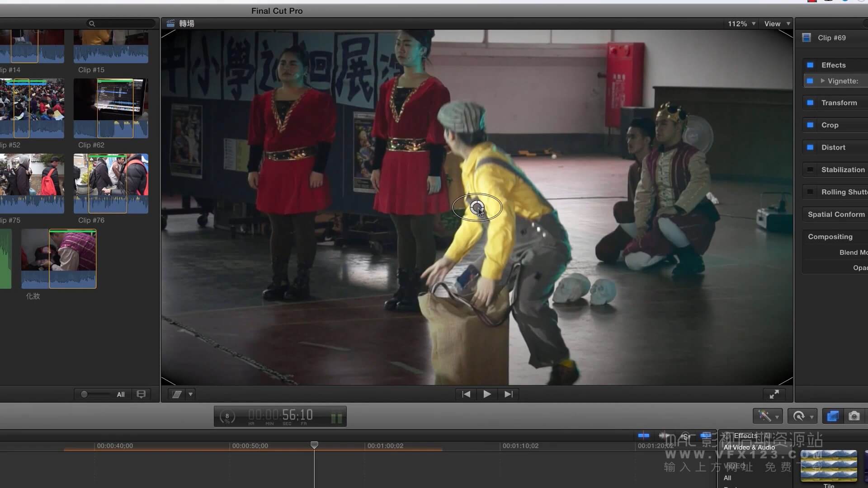Toggle the Distort section checkbox
Screen dimensions: 868x488
pos(810,147)
